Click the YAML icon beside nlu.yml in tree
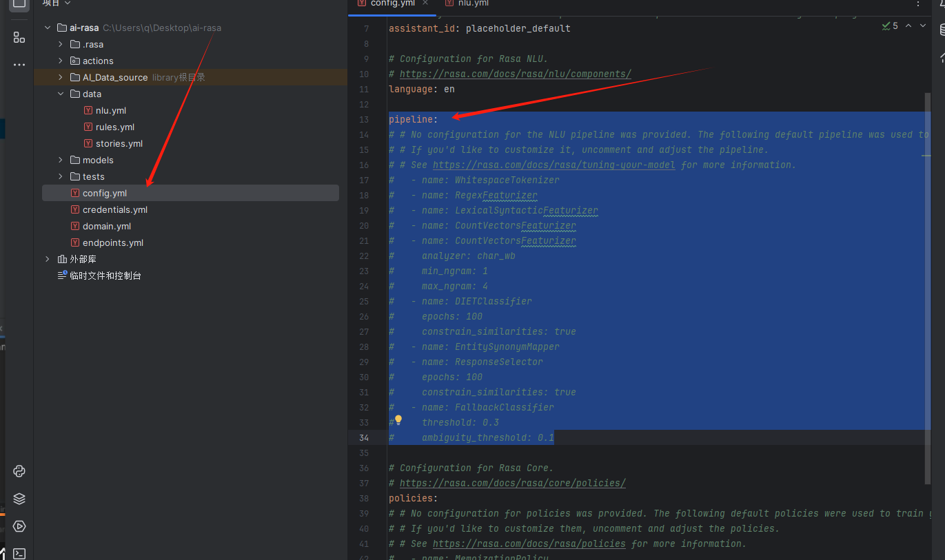Screen dimensions: 945x560 pyautogui.click(x=88, y=110)
